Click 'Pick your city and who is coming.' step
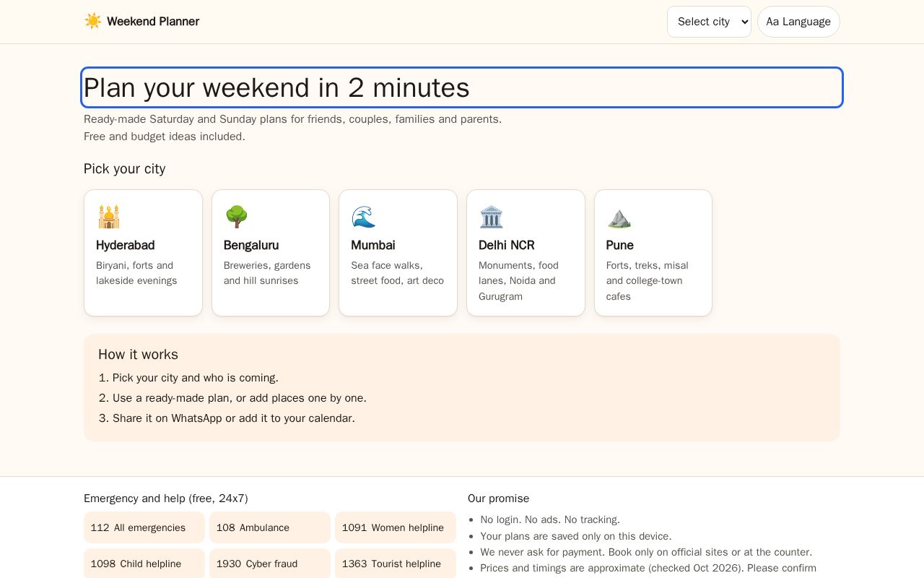Screen dimensions: 924x578 pyautogui.click(x=196, y=378)
